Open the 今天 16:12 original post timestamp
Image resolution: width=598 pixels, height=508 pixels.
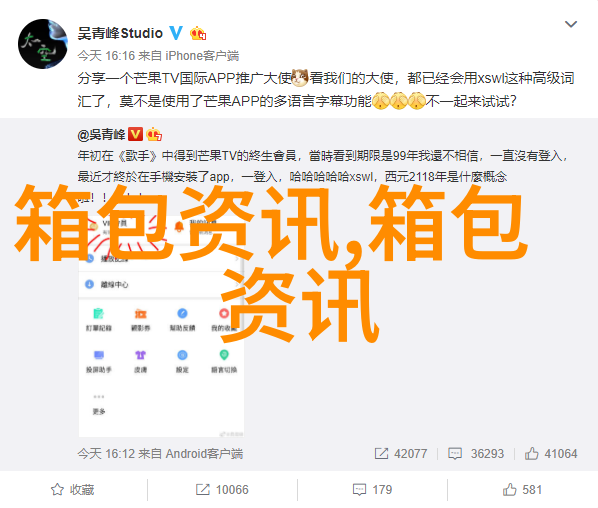106,453
